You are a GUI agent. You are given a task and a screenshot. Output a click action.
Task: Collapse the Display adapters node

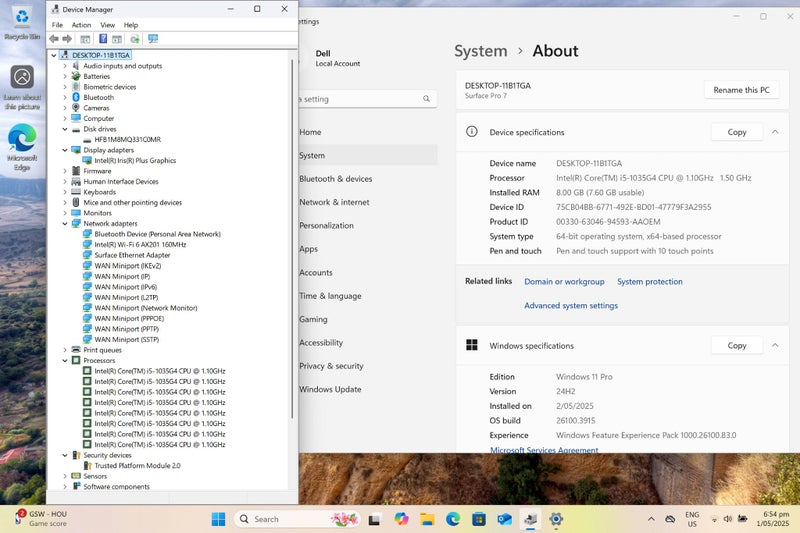65,150
